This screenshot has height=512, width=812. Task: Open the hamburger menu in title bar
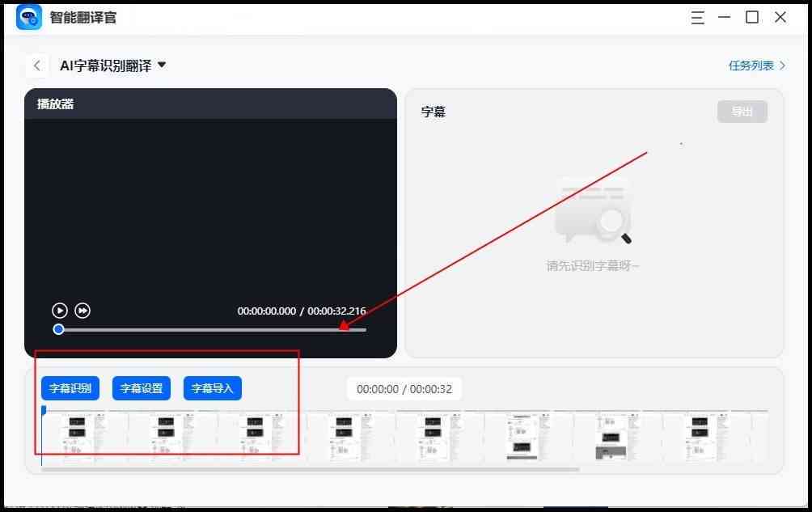[697, 18]
